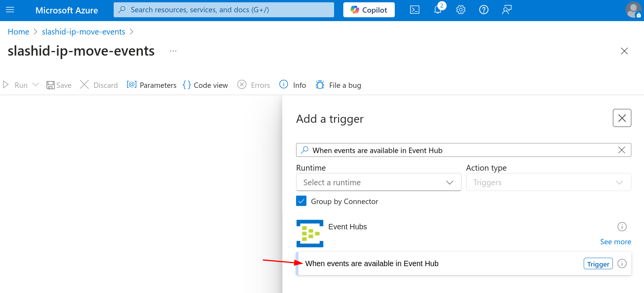Expand the Run dropdown chevron
Viewport: 644px width, 293px height.
(36, 85)
